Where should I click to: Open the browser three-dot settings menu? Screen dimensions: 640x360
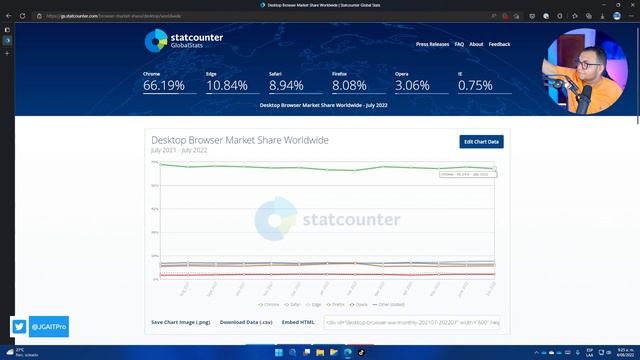point(631,16)
